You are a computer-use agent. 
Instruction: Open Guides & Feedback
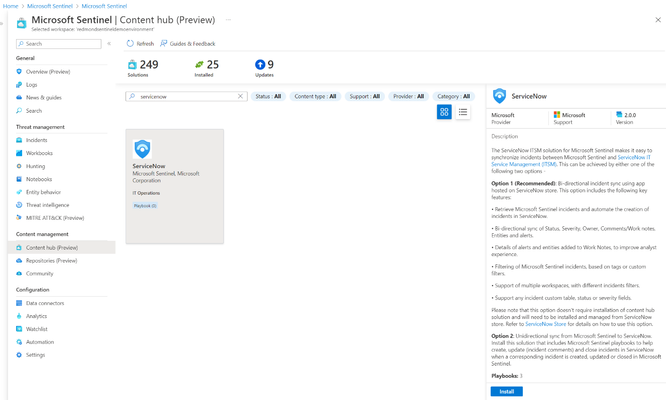[x=187, y=43]
